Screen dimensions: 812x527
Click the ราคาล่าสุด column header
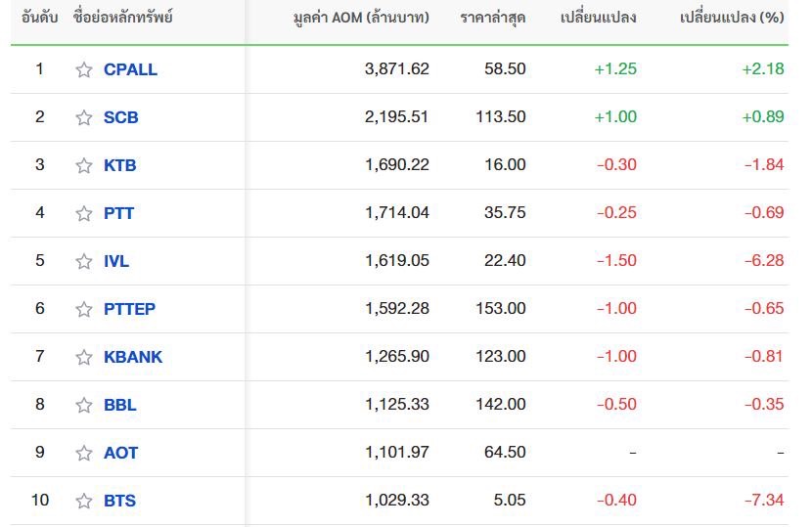[x=492, y=18]
